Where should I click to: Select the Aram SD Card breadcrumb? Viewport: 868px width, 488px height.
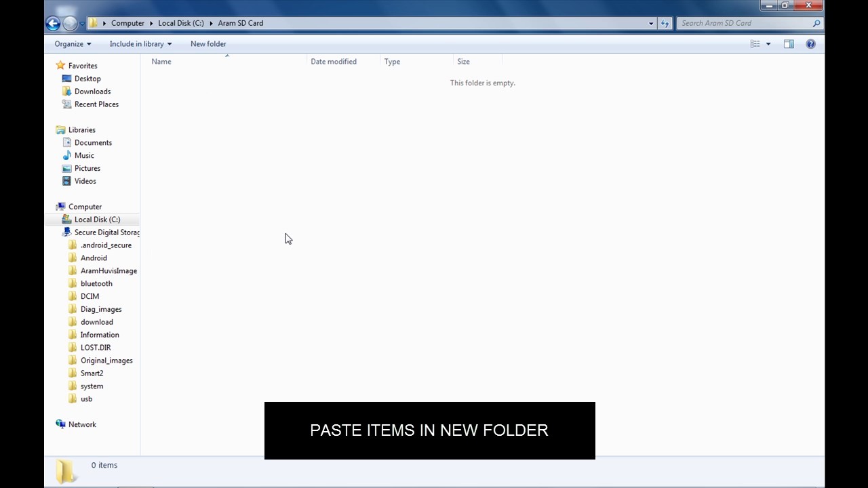click(x=241, y=23)
